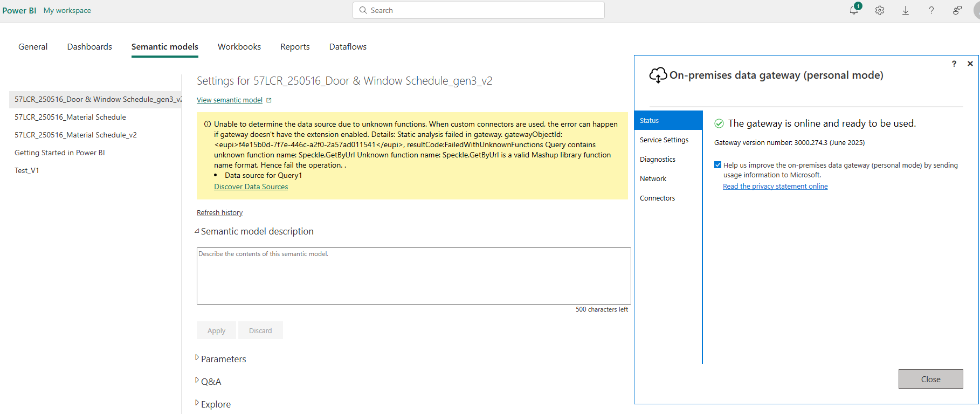
Task: Click the cloud gateway icon in dialog header
Action: click(658, 75)
